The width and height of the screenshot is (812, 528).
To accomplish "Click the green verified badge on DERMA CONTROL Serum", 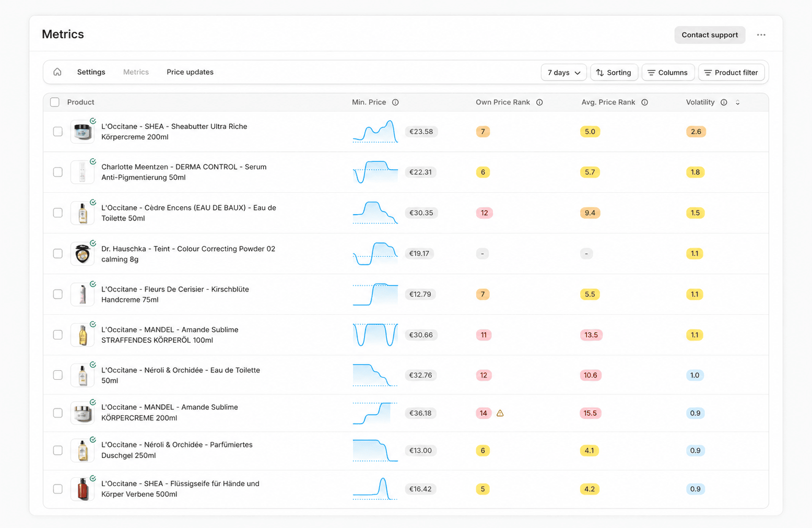I will point(93,161).
